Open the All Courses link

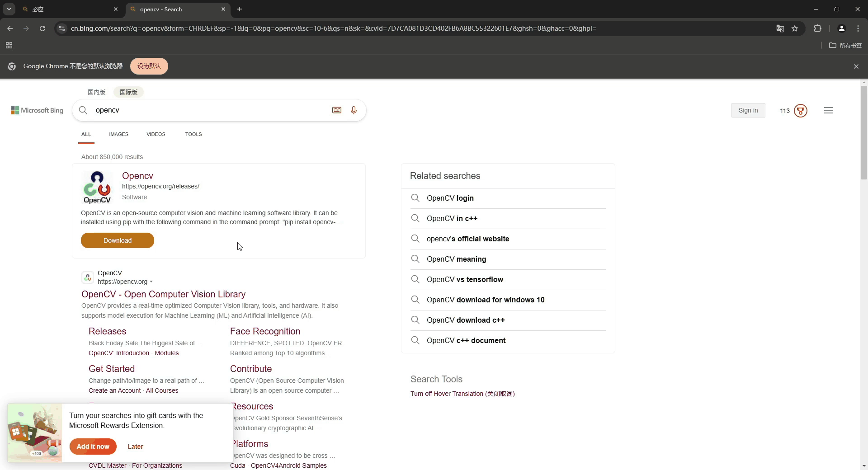coord(162,390)
